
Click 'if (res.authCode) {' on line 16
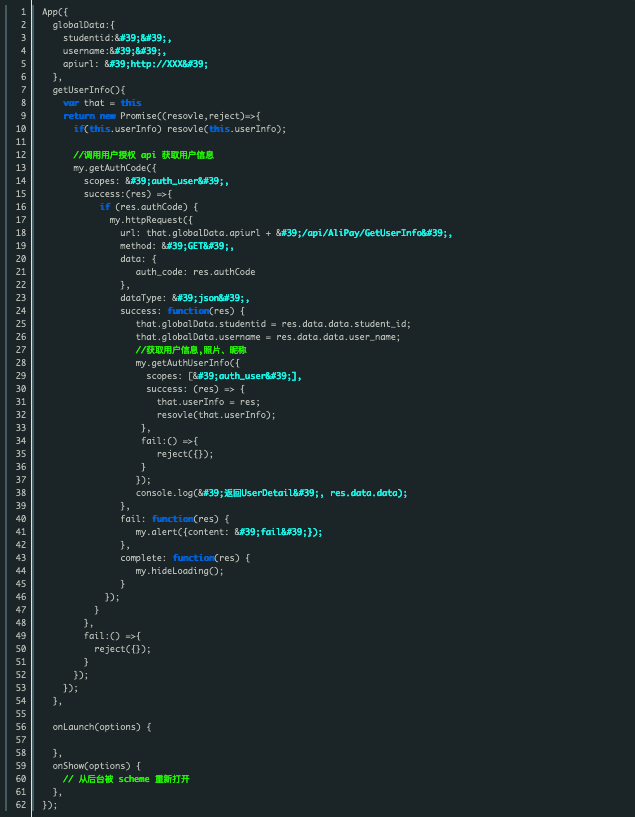coord(149,207)
